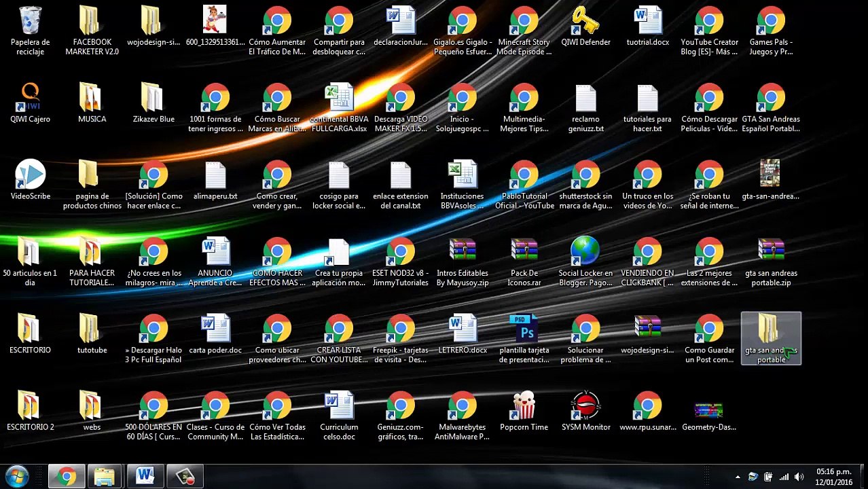Open the SYSM Monitor shortcut

(x=585, y=406)
